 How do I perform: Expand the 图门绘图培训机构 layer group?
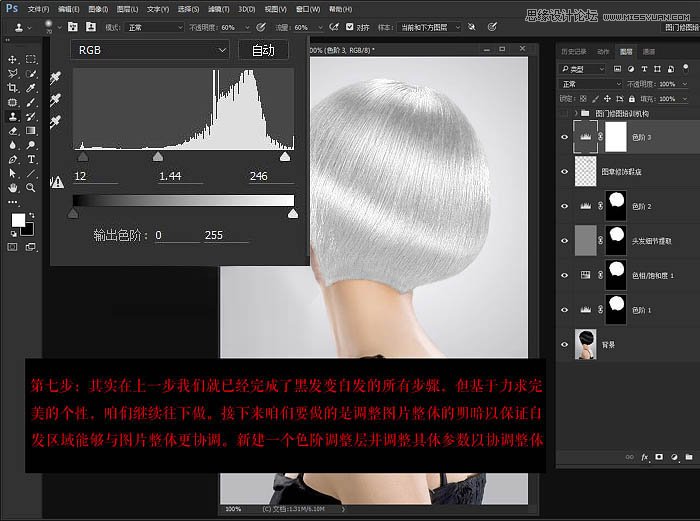[577, 113]
